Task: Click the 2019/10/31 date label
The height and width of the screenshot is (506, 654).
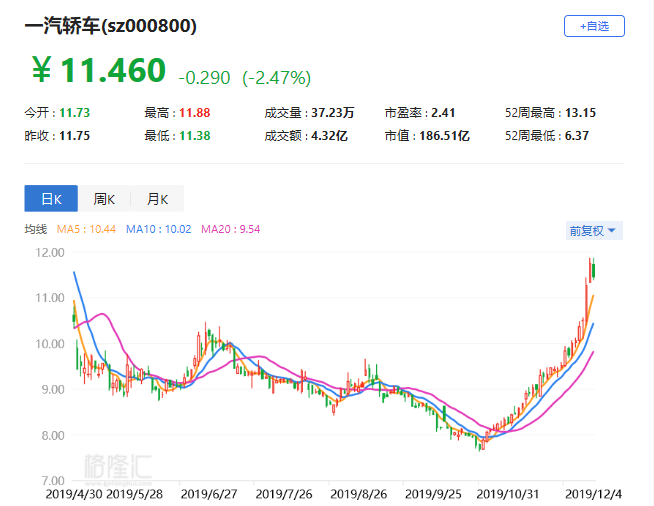Action: [x=508, y=494]
